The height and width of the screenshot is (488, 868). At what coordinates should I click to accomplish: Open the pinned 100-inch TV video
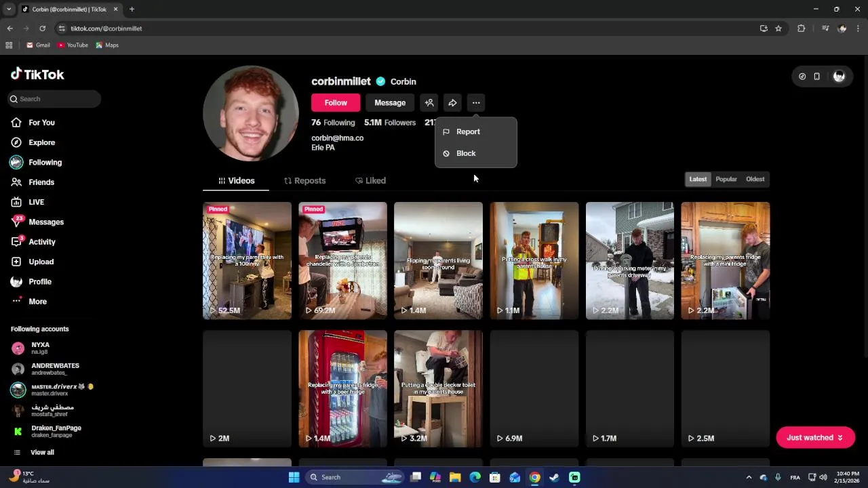[x=247, y=260]
